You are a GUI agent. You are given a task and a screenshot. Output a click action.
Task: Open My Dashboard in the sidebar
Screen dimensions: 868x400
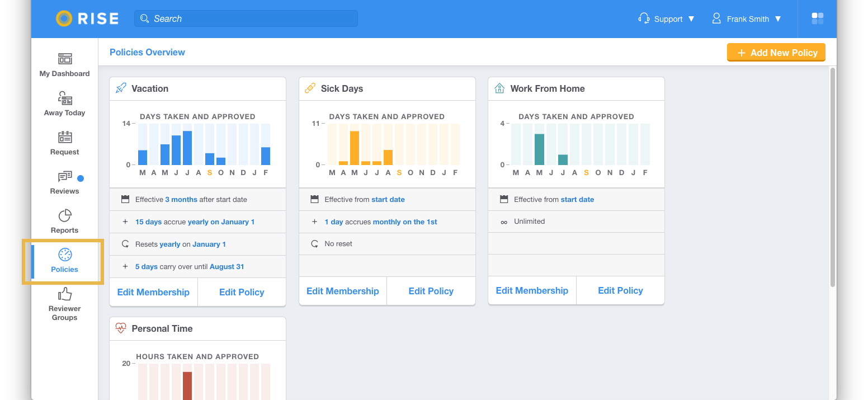64,65
